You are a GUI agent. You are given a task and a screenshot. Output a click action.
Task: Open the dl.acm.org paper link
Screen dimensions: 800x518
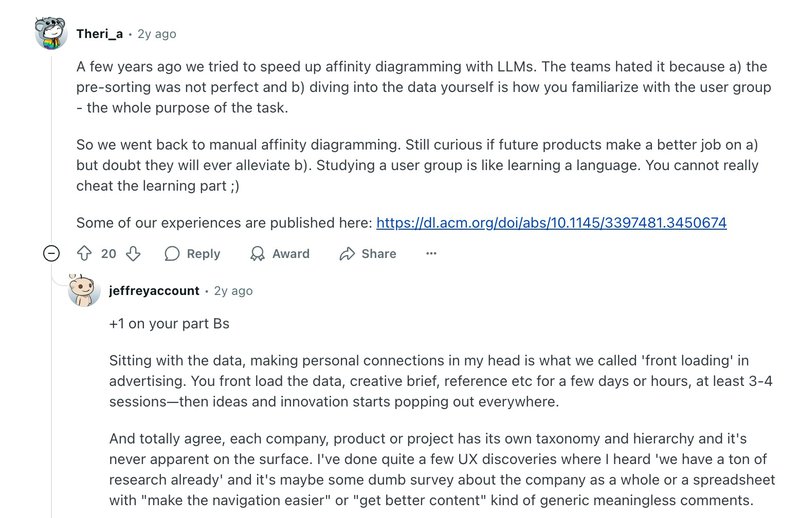point(551,222)
